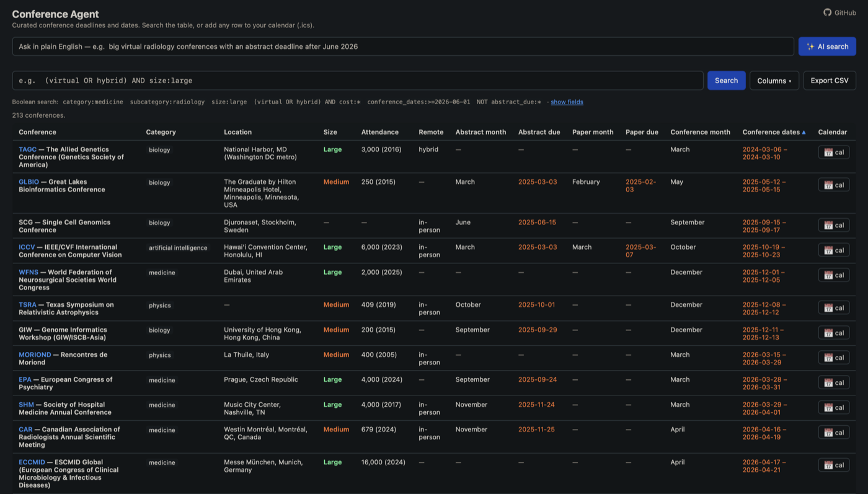This screenshot has width=868, height=494.
Task: Toggle Conference dates sort order
Action: point(774,132)
